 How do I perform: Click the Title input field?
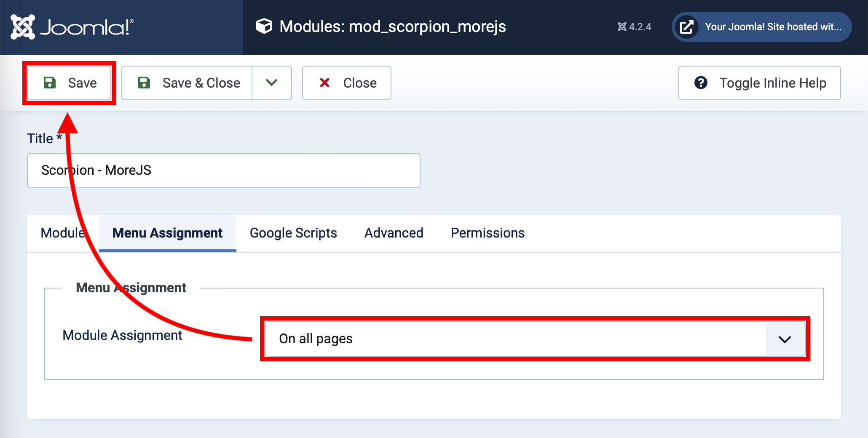224,171
